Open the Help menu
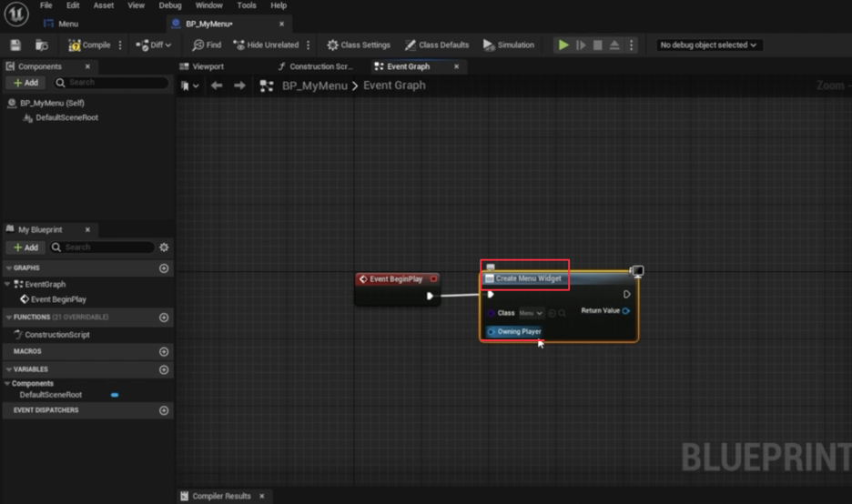Viewport: 852px width, 504px height. tap(279, 5)
